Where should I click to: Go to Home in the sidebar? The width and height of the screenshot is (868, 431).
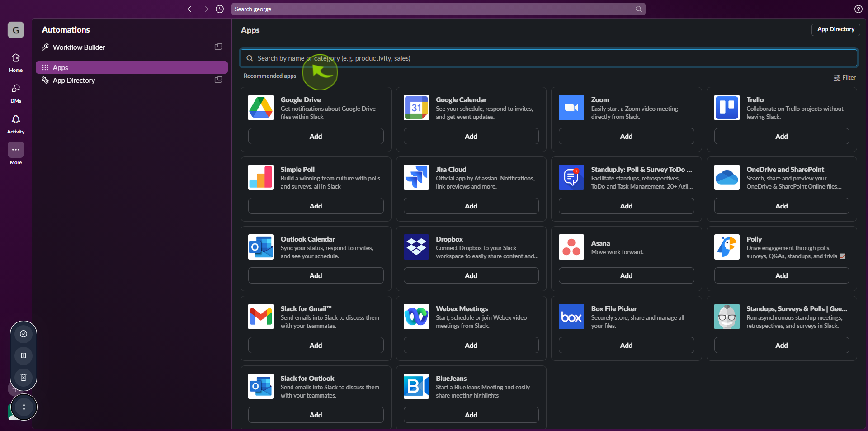(16, 62)
